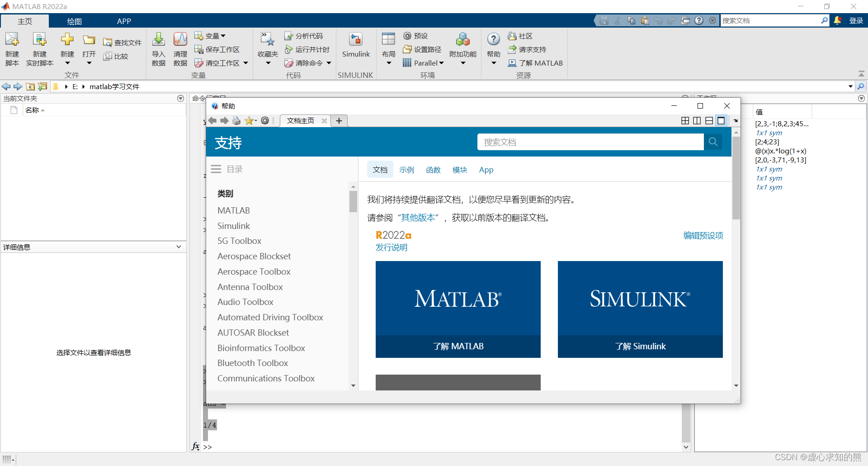Image resolution: width=868 pixels, height=466 pixels.
Task: Open 设置路径 set path dialog
Action: 422,49
